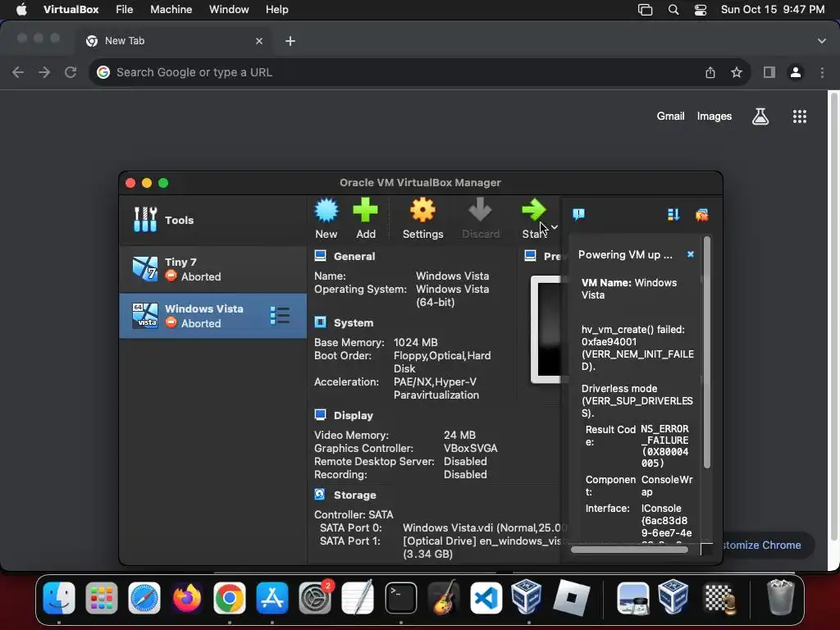Open Control Center in the menu bar
This screenshot has height=630, width=840.
[701, 10]
